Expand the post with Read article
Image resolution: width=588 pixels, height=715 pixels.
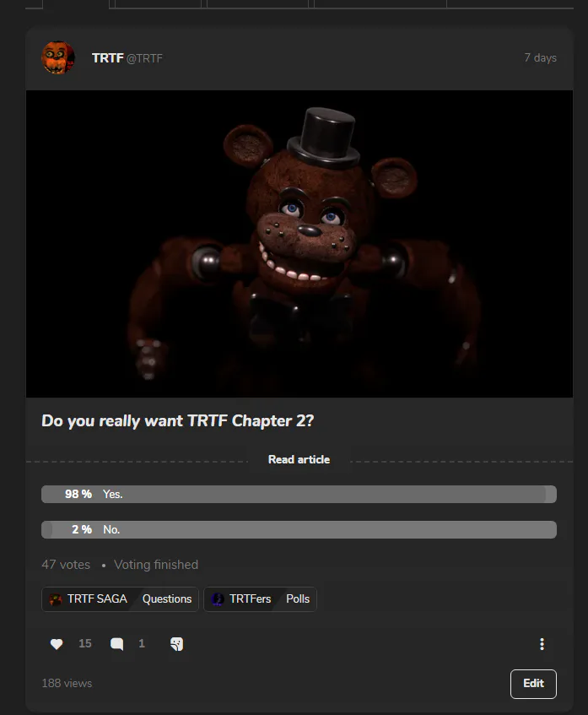(299, 459)
